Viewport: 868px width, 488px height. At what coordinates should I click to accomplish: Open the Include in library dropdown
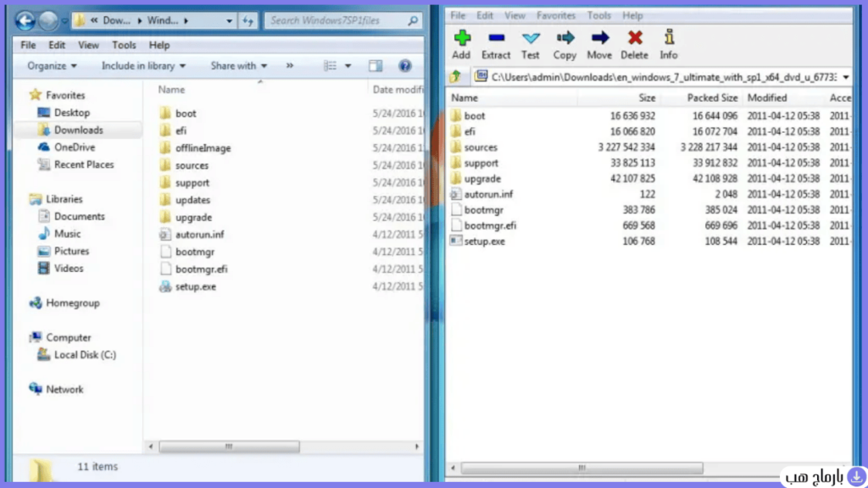(143, 66)
